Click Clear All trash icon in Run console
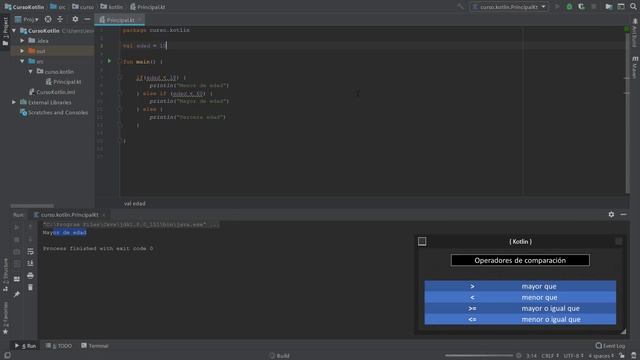 pos(30,288)
